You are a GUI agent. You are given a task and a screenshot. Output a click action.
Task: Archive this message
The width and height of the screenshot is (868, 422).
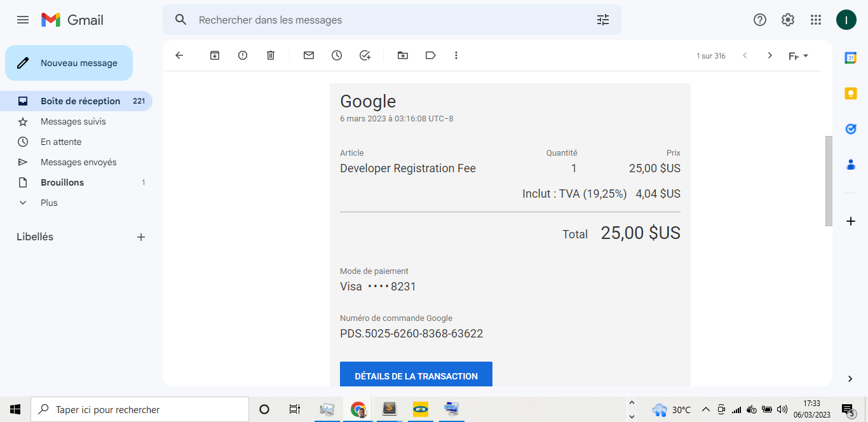pos(215,55)
